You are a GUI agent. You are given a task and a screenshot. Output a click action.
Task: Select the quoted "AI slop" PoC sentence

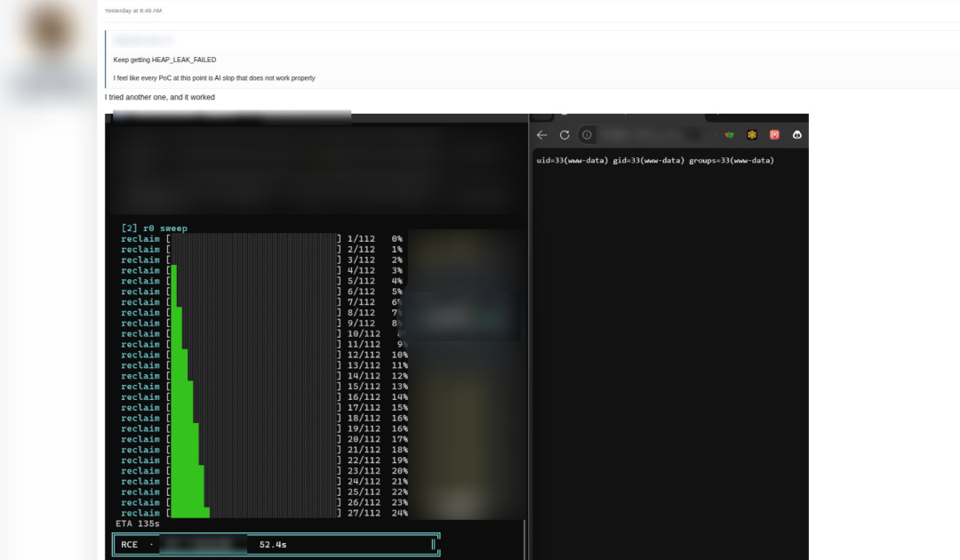[x=214, y=78]
